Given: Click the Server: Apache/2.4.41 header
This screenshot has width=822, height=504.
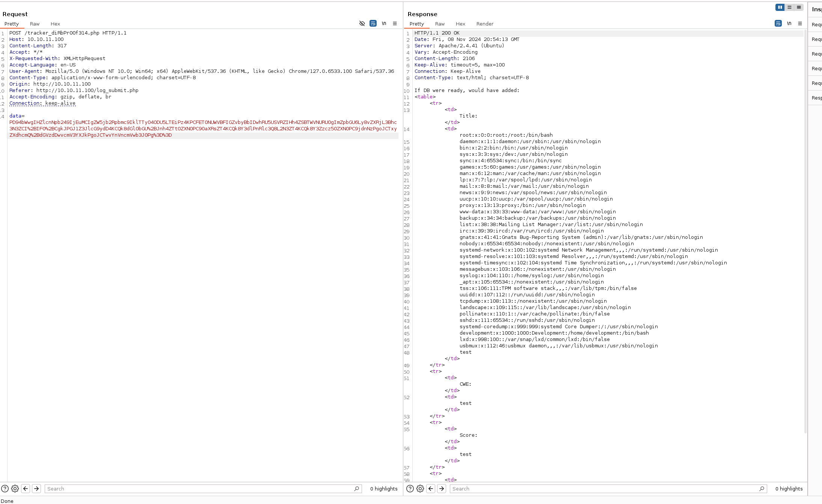Looking at the screenshot, I should click(x=460, y=45).
